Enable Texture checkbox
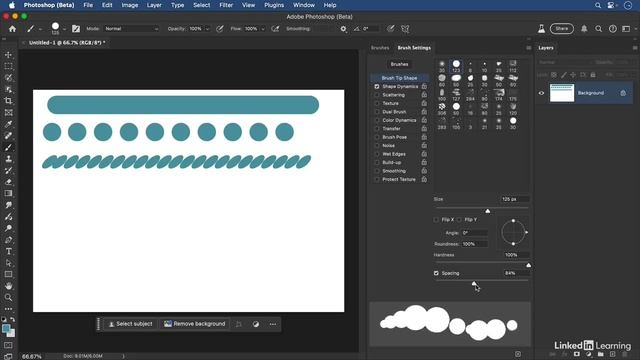This screenshot has height=360, width=640. (x=377, y=103)
